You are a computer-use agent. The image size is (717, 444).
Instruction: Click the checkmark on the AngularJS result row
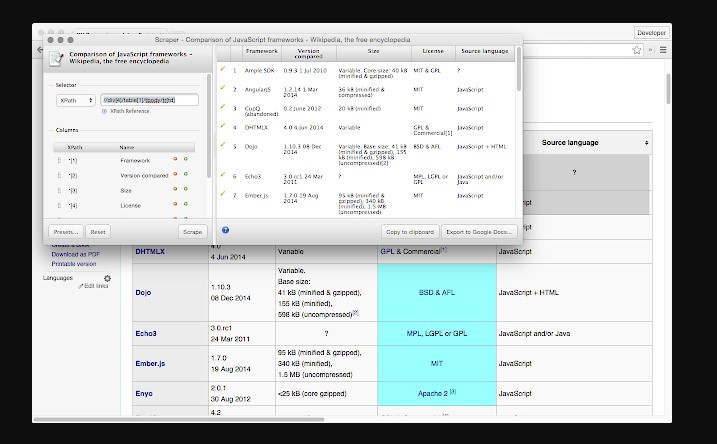(x=223, y=88)
